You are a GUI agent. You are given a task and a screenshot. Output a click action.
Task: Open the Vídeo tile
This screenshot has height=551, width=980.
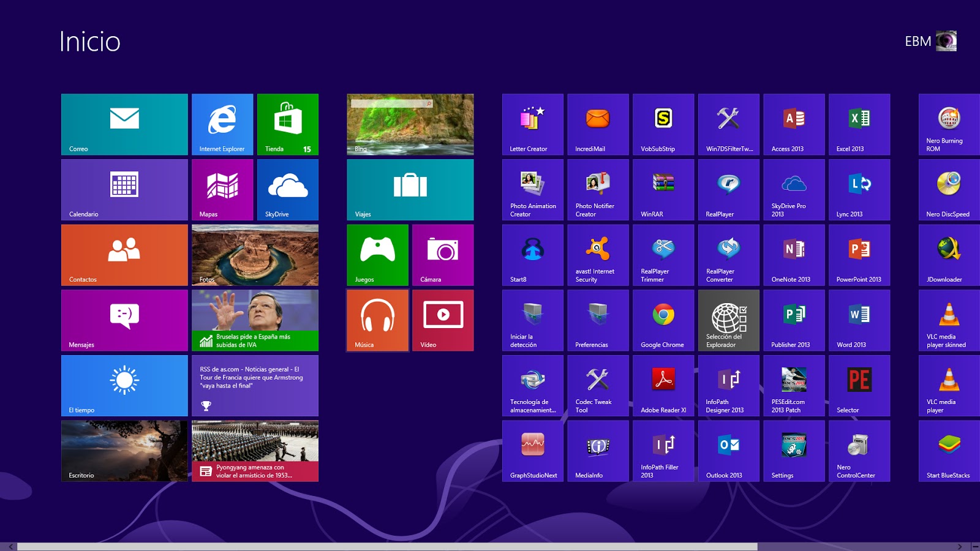(443, 320)
